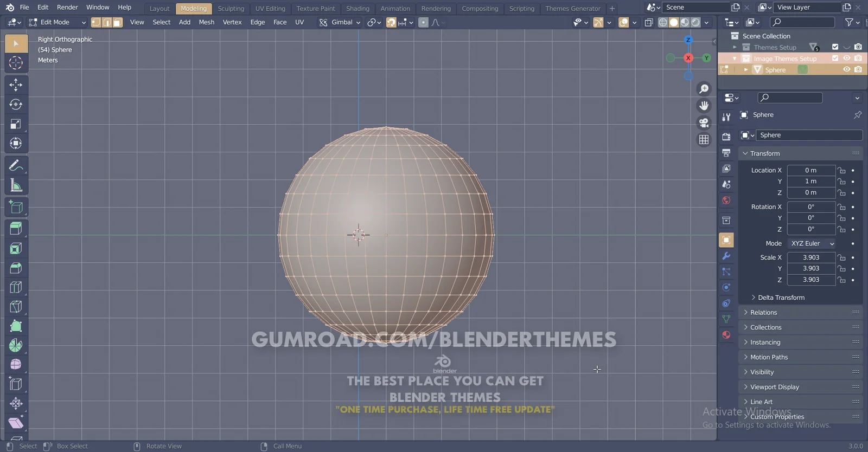Toggle camera view icon

point(704,122)
